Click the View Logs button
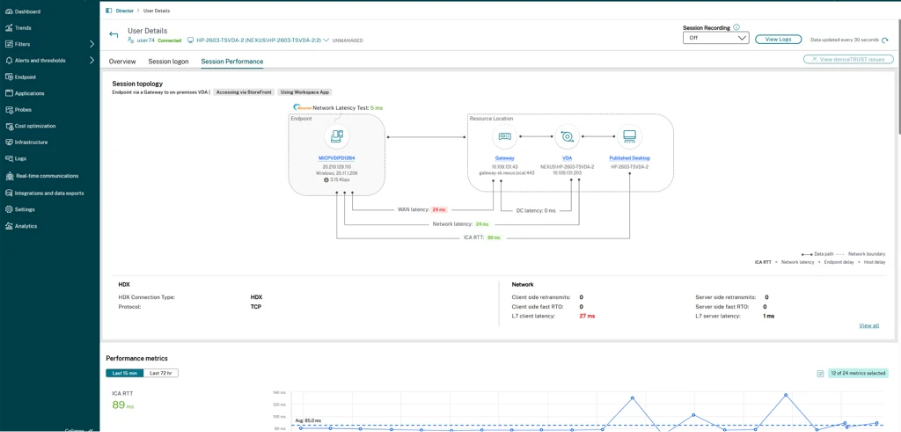The image size is (901, 432). pos(778,39)
